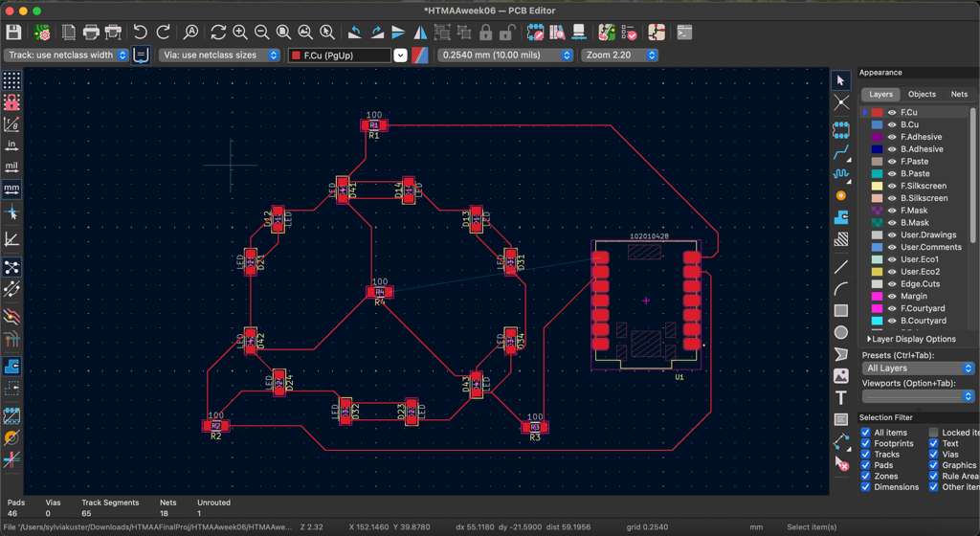The width and height of the screenshot is (980, 536).
Task: Open the Nets tab
Action: click(959, 95)
